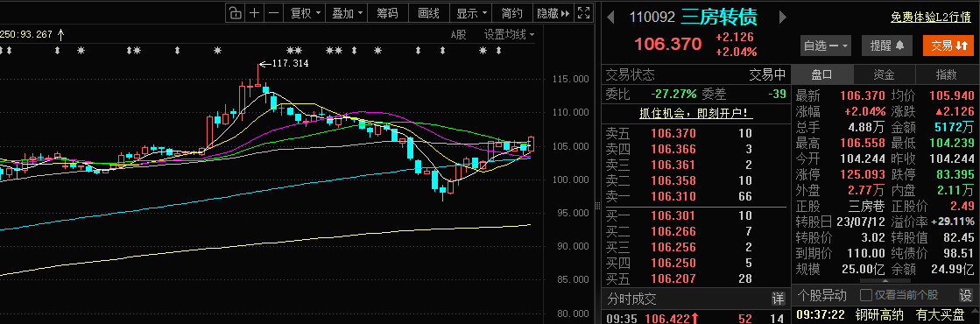The width and height of the screenshot is (980, 324).
Task: Click the 均价 105.940 value
Action: click(x=953, y=95)
